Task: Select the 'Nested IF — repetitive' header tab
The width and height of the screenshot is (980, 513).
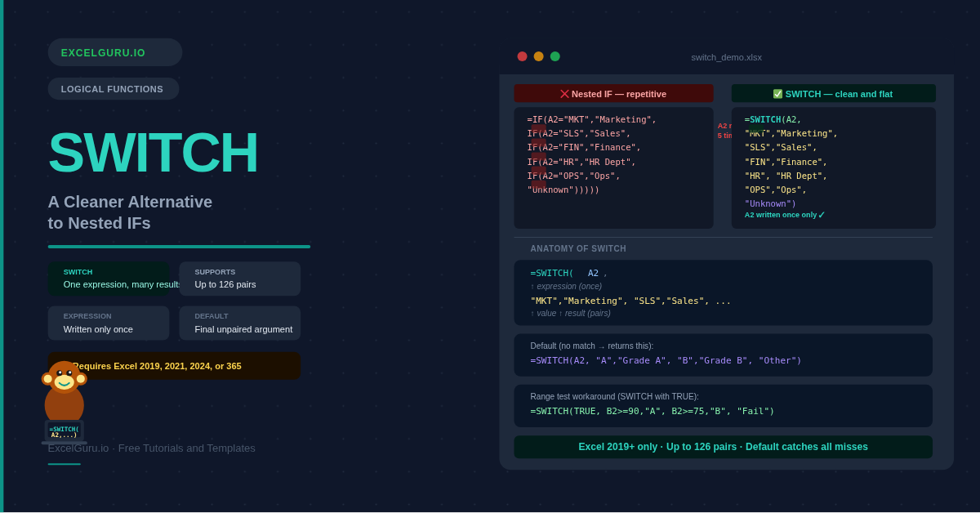Action: point(613,94)
